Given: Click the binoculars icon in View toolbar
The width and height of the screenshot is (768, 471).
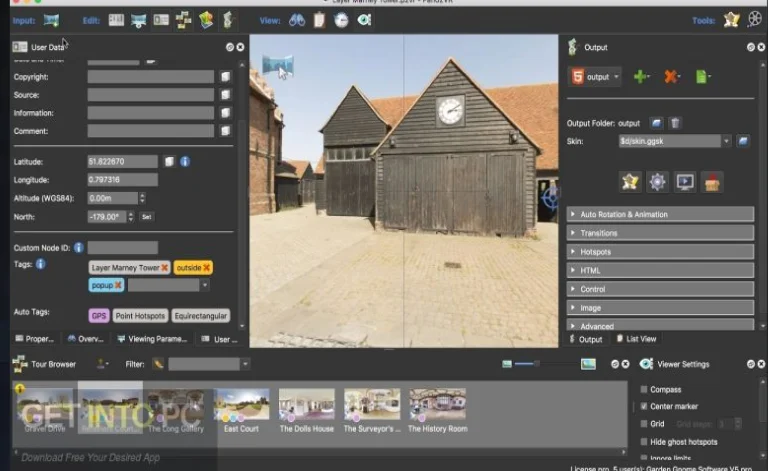Looking at the screenshot, I should click(297, 19).
